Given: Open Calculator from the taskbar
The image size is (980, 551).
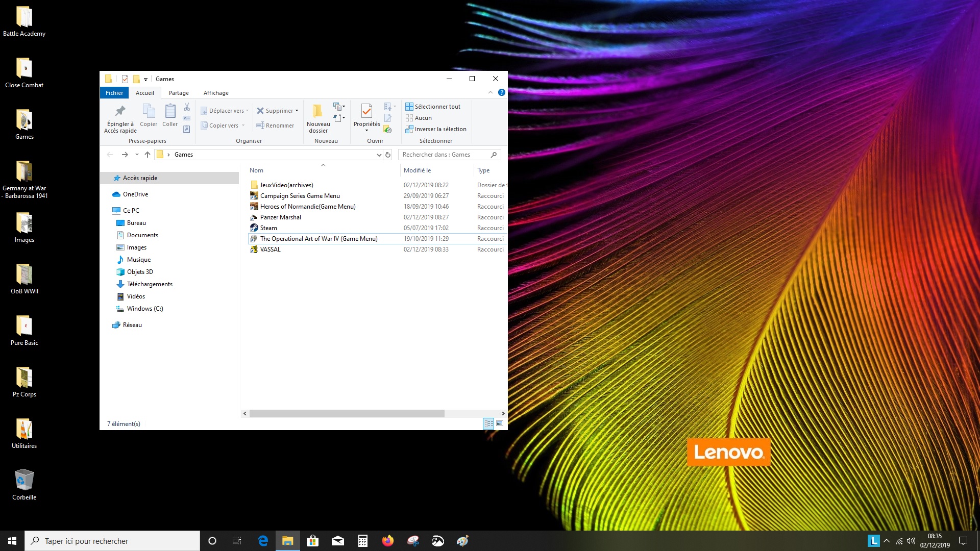Looking at the screenshot, I should (363, 541).
